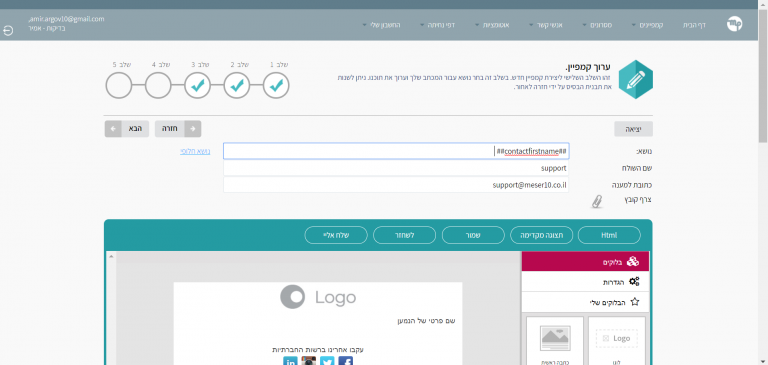The height and width of the screenshot is (365, 768).
Task: Go to the empty step 5 circle
Action: 119,86
